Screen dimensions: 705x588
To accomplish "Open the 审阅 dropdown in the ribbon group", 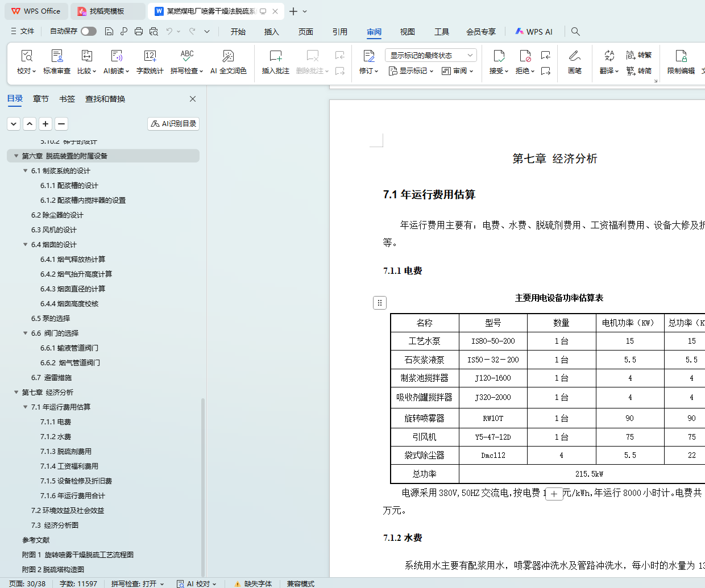I will tap(458, 71).
